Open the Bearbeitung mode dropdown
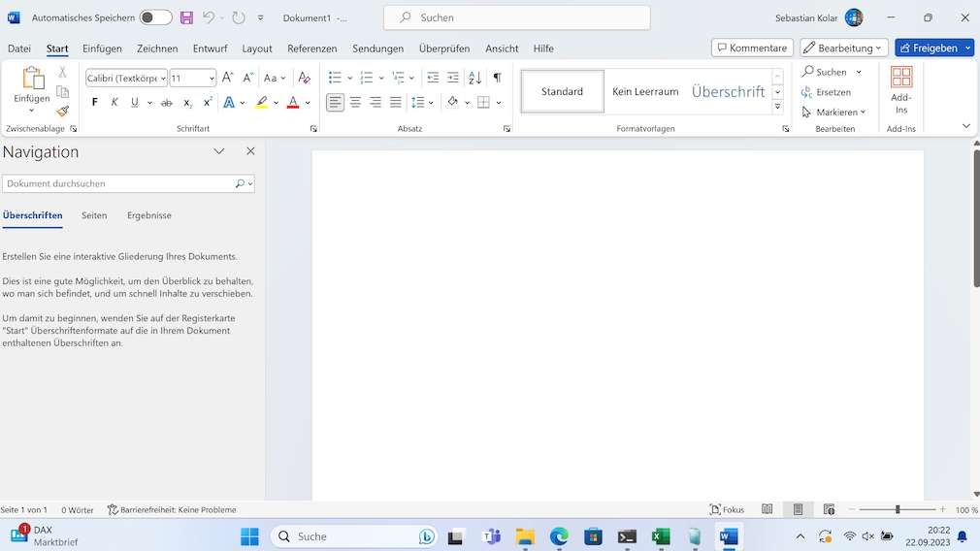 point(843,48)
